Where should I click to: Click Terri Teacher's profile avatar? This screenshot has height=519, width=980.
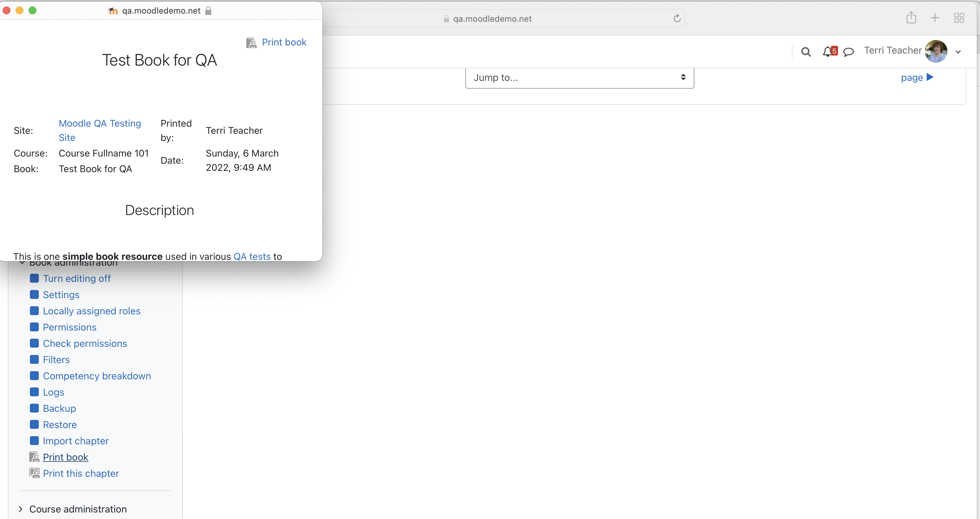click(936, 51)
